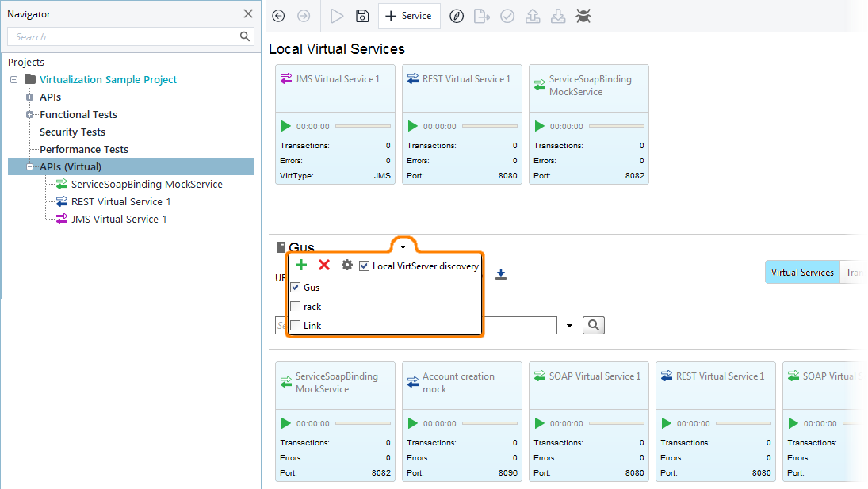Click the upload icon in the toolbar
868x489 pixels.
(532, 16)
